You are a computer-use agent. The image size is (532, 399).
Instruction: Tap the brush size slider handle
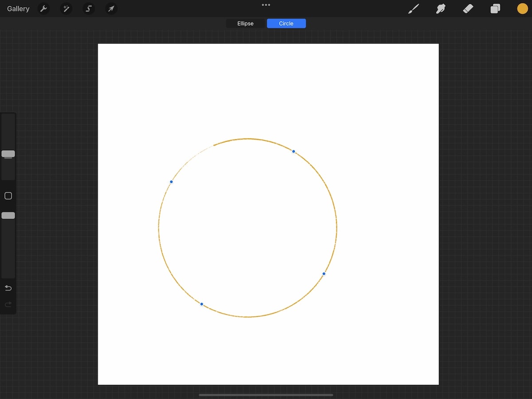coord(8,154)
